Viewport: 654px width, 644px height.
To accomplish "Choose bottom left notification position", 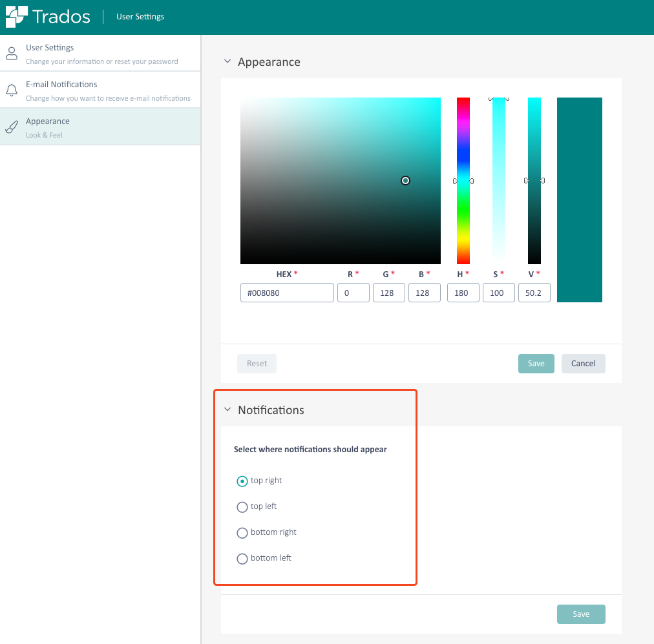I will point(242,559).
